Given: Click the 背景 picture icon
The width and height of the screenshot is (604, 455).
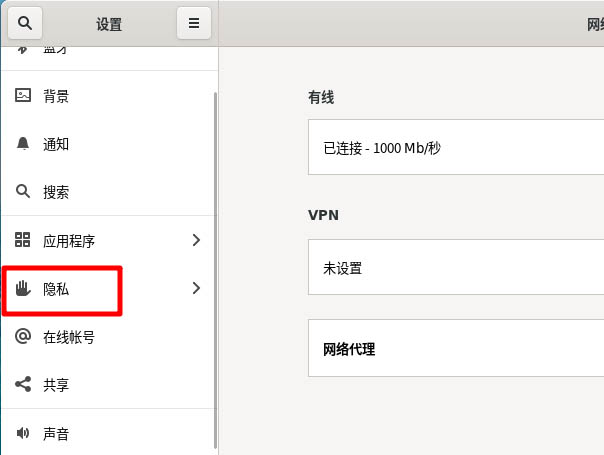Looking at the screenshot, I should pos(24,96).
